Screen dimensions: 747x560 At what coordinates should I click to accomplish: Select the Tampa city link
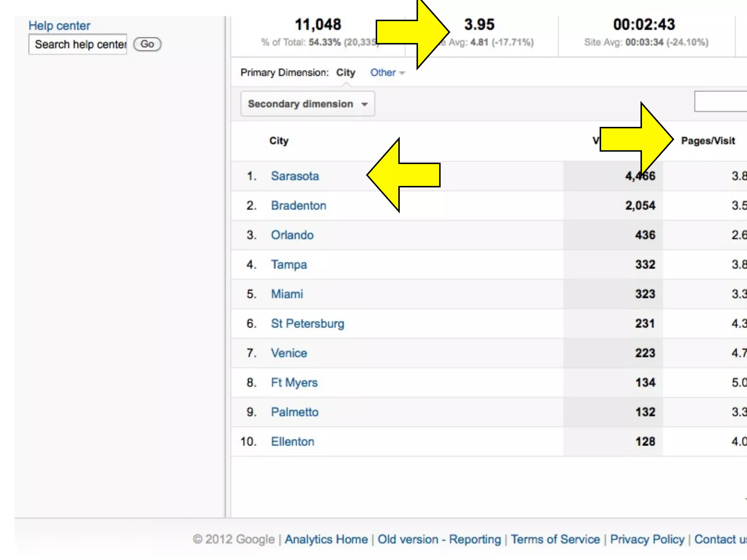(x=289, y=265)
